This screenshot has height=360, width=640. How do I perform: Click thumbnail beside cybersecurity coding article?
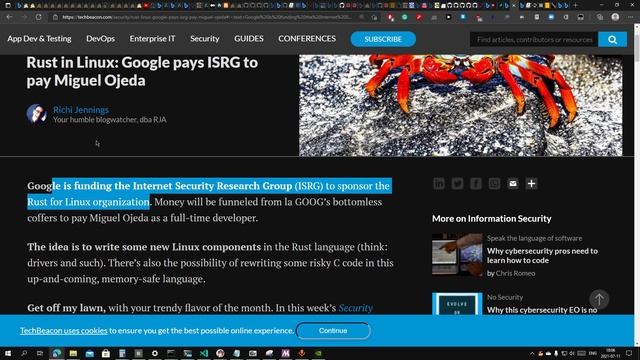tap(457, 255)
